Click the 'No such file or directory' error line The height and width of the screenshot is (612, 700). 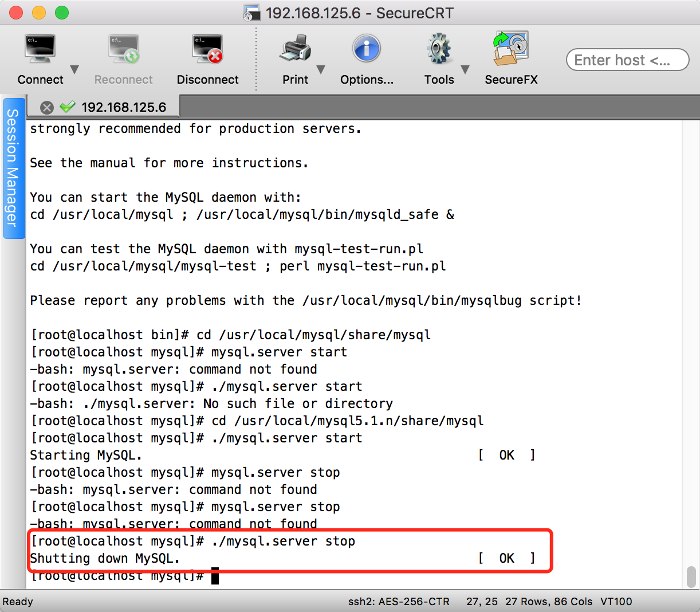click(x=211, y=403)
